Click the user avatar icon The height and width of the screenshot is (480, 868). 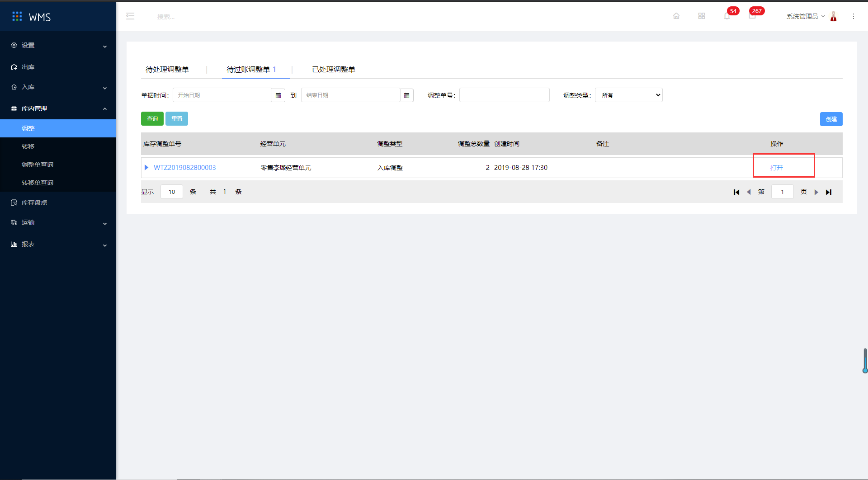coord(834,16)
